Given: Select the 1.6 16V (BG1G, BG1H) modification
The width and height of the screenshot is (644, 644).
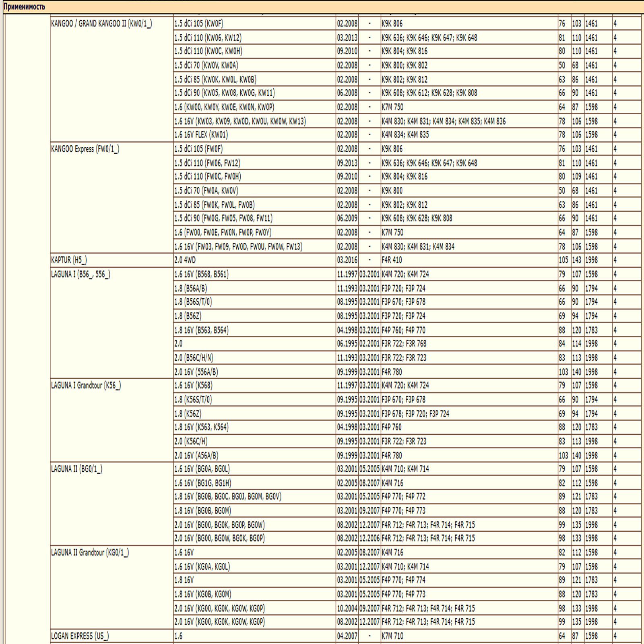Looking at the screenshot, I should click(x=202, y=483).
